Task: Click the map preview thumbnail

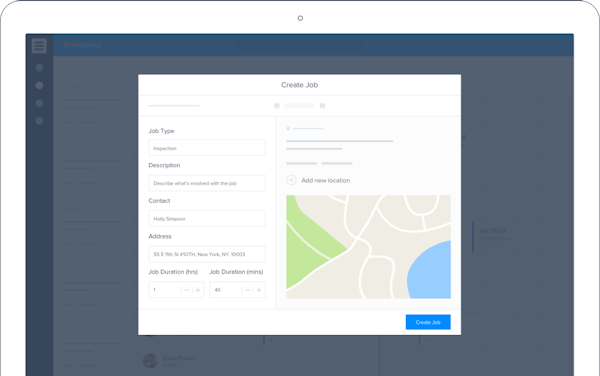Action: pyautogui.click(x=368, y=247)
